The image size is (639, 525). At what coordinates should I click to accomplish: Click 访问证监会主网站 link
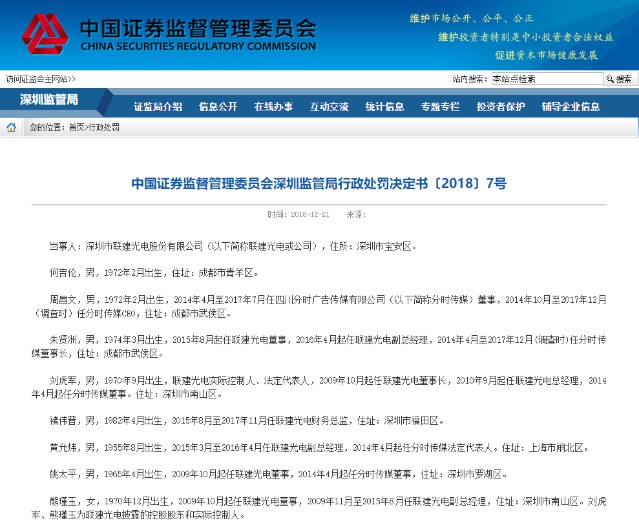pos(40,79)
